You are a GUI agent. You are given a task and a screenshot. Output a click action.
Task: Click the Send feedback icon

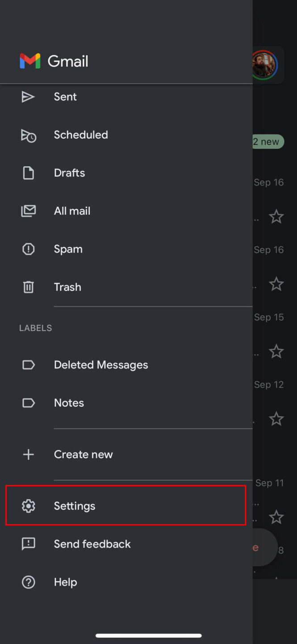[28, 544]
